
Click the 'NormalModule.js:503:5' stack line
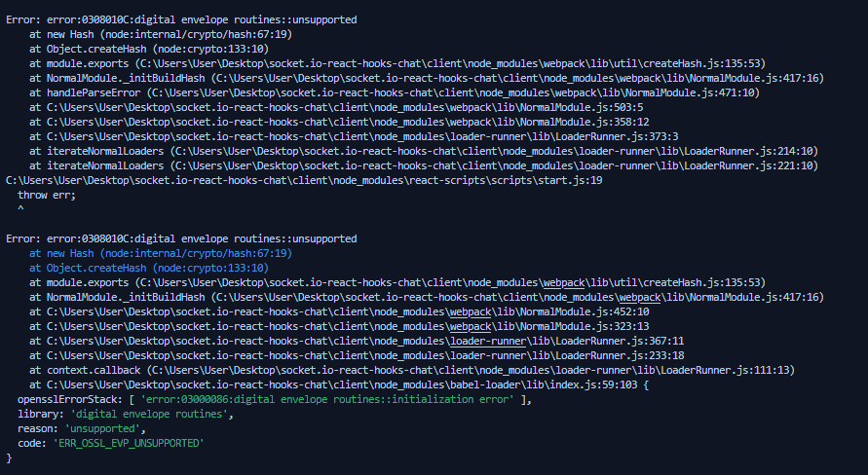click(336, 107)
